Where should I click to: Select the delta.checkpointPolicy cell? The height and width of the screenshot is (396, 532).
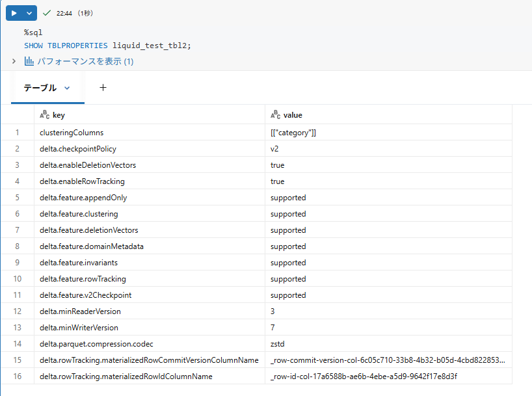coord(150,149)
